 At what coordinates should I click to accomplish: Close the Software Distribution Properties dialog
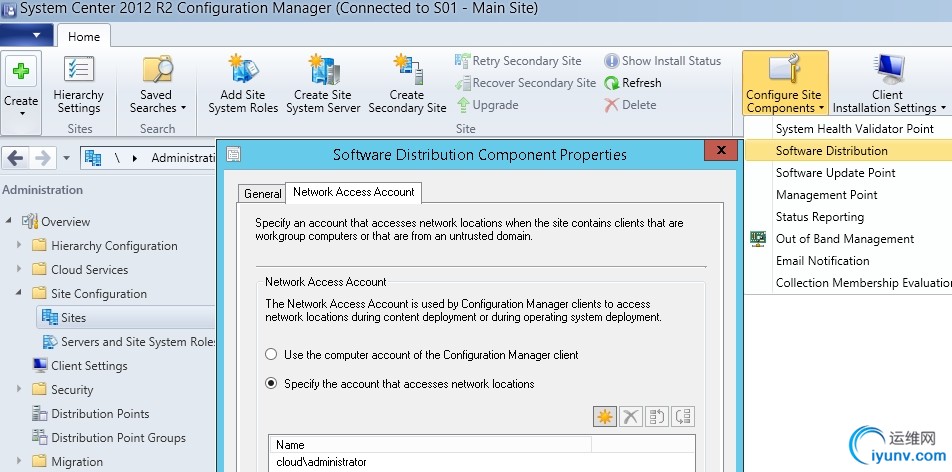click(721, 150)
